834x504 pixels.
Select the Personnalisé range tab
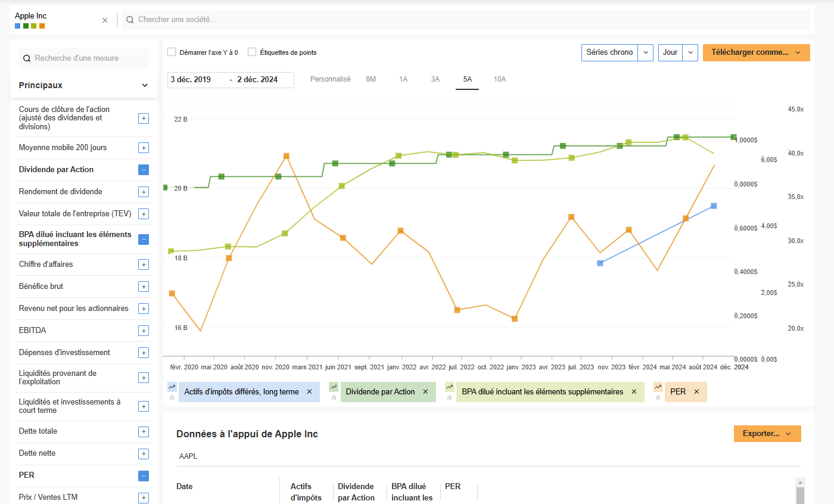pyautogui.click(x=331, y=79)
